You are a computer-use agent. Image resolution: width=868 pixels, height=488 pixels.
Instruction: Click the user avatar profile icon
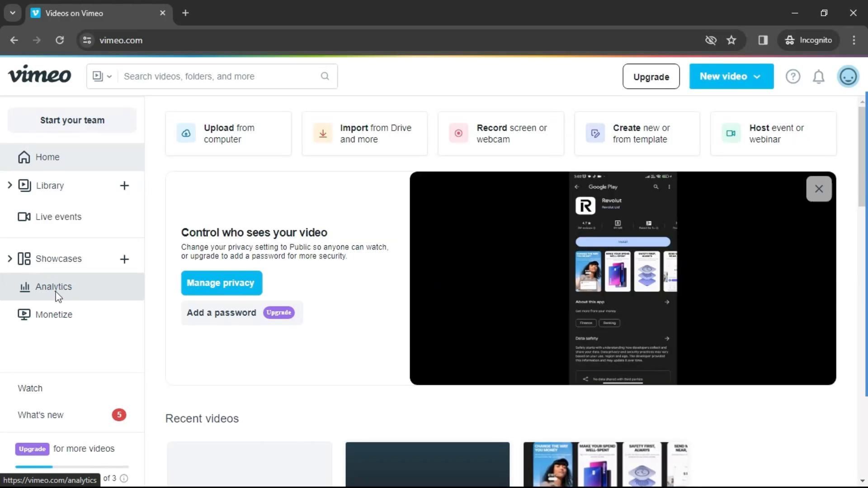click(x=848, y=76)
